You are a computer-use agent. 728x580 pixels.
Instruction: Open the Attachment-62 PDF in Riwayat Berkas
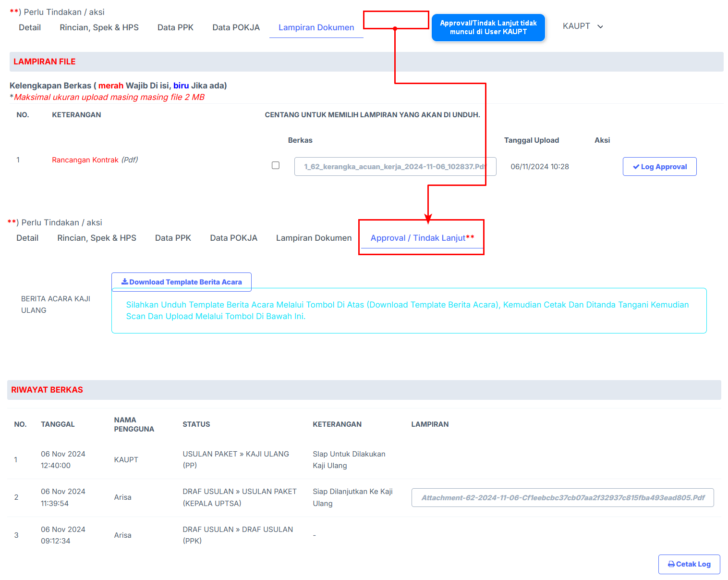(562, 498)
